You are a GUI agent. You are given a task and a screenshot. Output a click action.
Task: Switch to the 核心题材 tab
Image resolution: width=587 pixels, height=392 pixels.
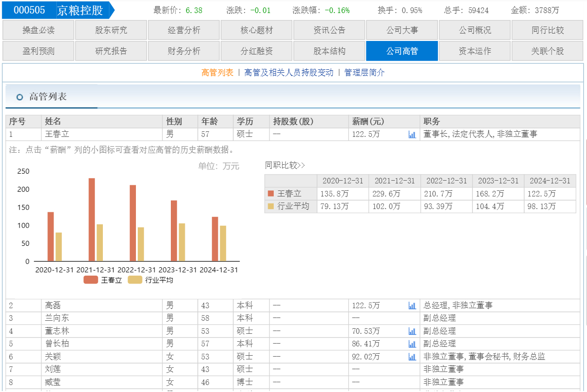tap(256, 30)
